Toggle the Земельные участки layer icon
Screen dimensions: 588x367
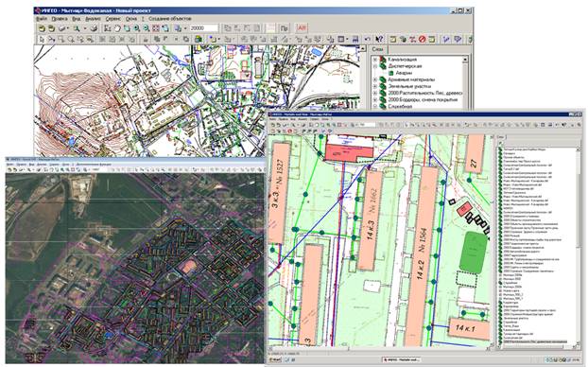coord(383,86)
